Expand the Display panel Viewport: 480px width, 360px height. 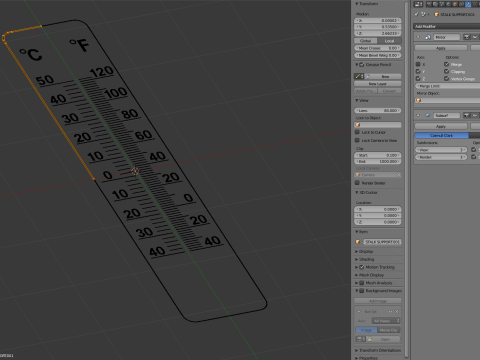coord(357,251)
